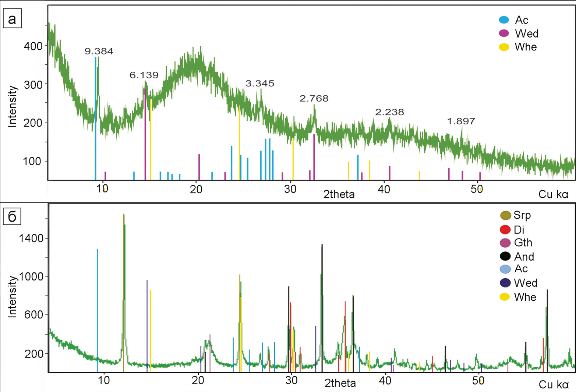Click the dark navy Wed legend dot in panel б
Viewport: 576px width, 392px height.
[x=505, y=283]
